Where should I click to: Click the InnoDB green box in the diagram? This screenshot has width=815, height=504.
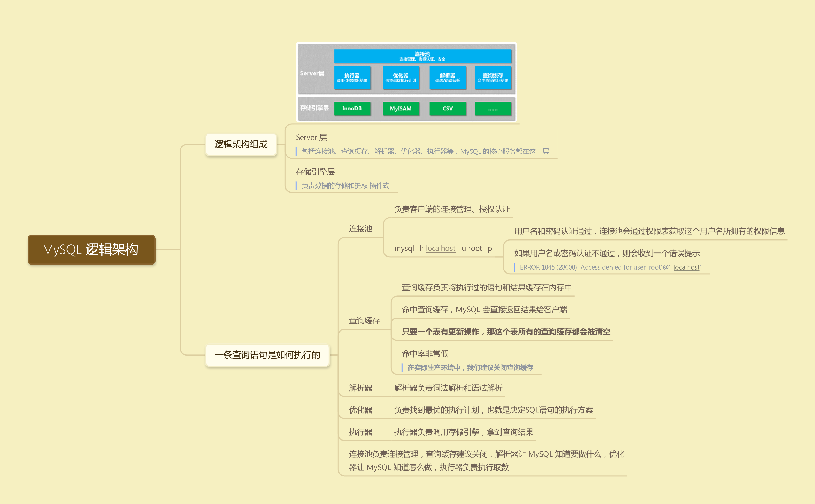tap(352, 108)
